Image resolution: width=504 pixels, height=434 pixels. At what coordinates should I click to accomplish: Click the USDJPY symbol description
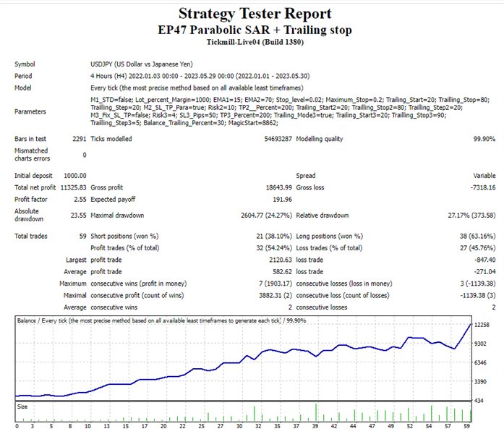click(142, 64)
